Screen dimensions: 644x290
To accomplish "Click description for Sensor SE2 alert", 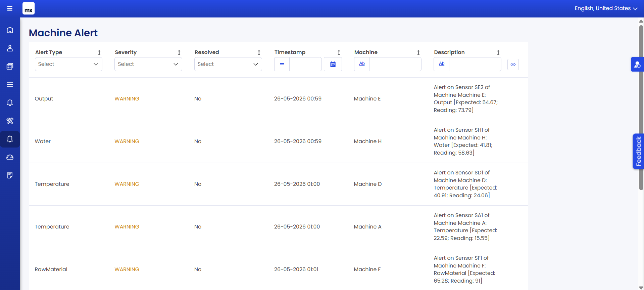I will [x=466, y=99].
